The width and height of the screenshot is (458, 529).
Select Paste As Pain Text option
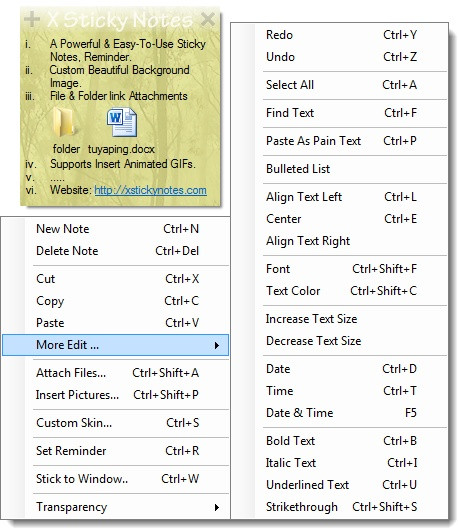point(339,141)
